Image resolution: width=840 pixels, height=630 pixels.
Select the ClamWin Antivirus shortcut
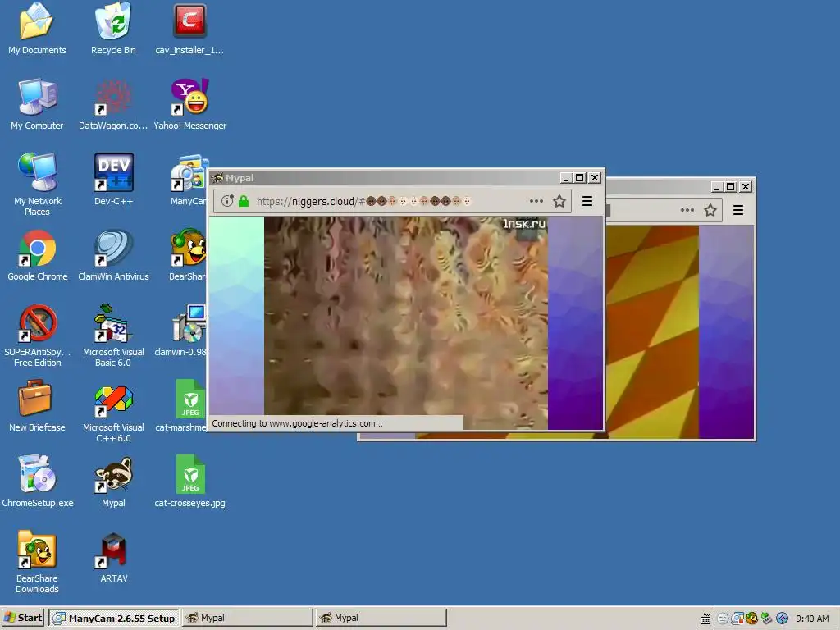113,256
